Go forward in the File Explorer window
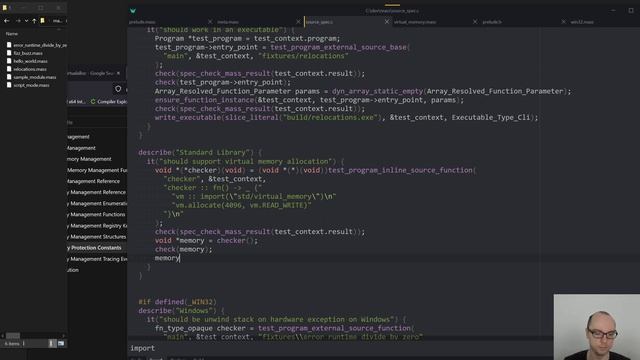Viewport: 640px width, 360px height. pyautogui.click(x=18, y=20)
